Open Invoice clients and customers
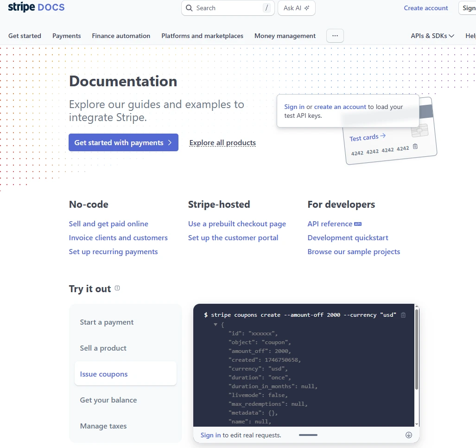This screenshot has height=448, width=476. pyautogui.click(x=118, y=238)
